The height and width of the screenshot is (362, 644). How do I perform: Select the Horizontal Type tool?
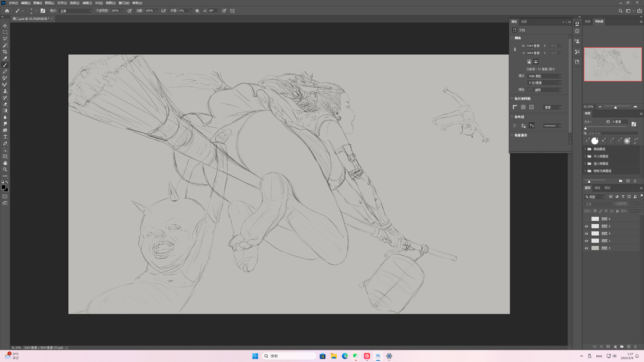point(5,137)
